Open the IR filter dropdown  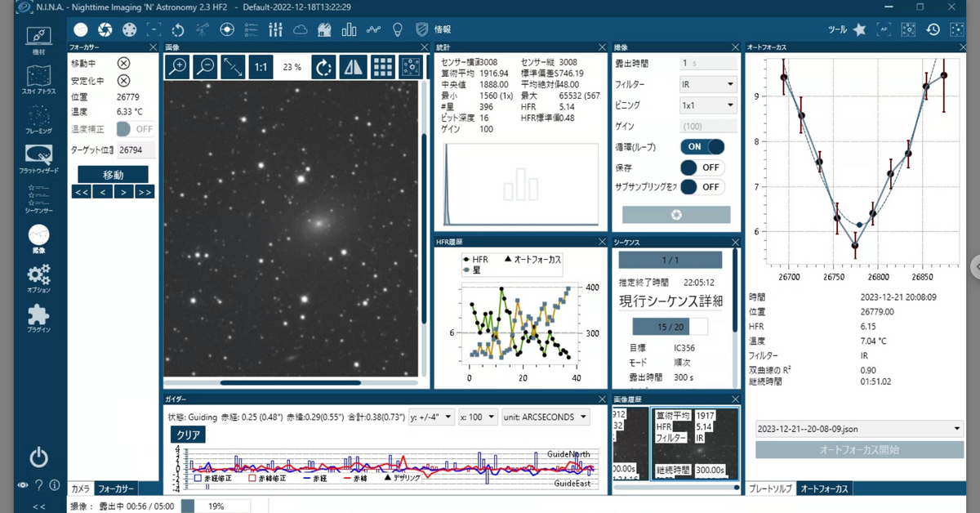[x=708, y=84]
